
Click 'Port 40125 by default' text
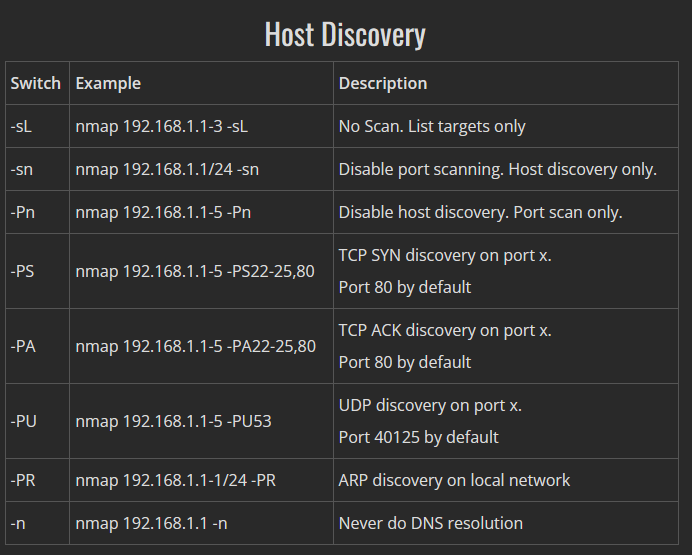(418, 437)
